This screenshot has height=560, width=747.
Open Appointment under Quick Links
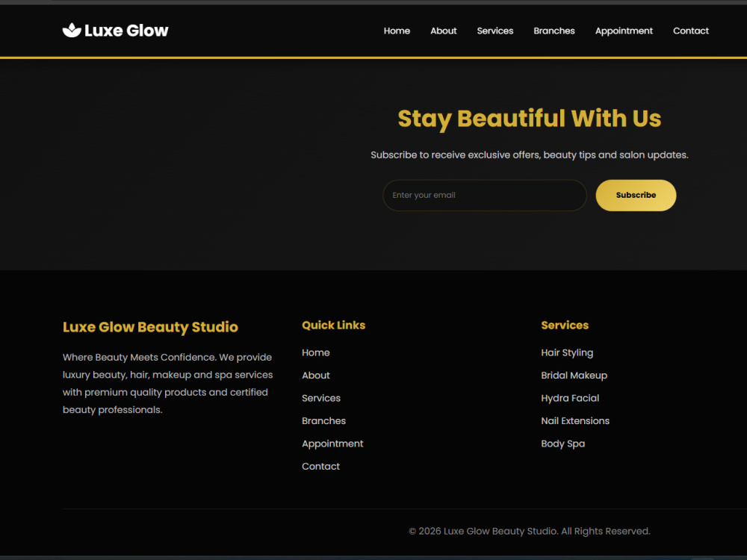click(332, 444)
